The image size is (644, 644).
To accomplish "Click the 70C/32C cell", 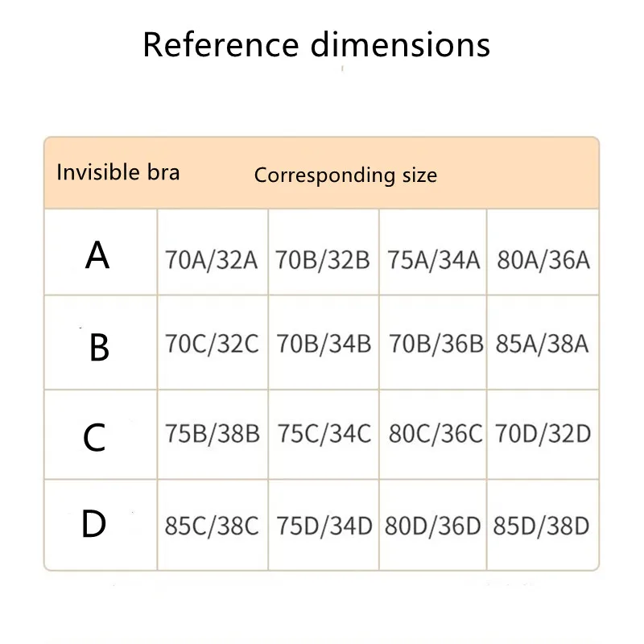I will [212, 344].
